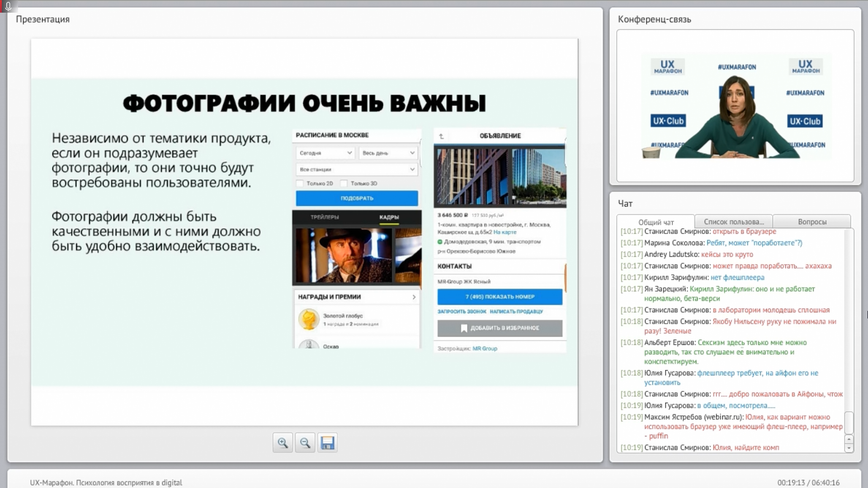Click green metro dot near Домодедовская
868x488 pixels.
[x=440, y=242]
